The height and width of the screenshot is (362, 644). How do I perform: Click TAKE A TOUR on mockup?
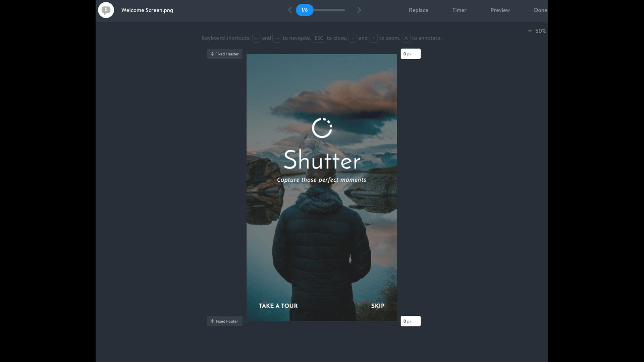278,306
